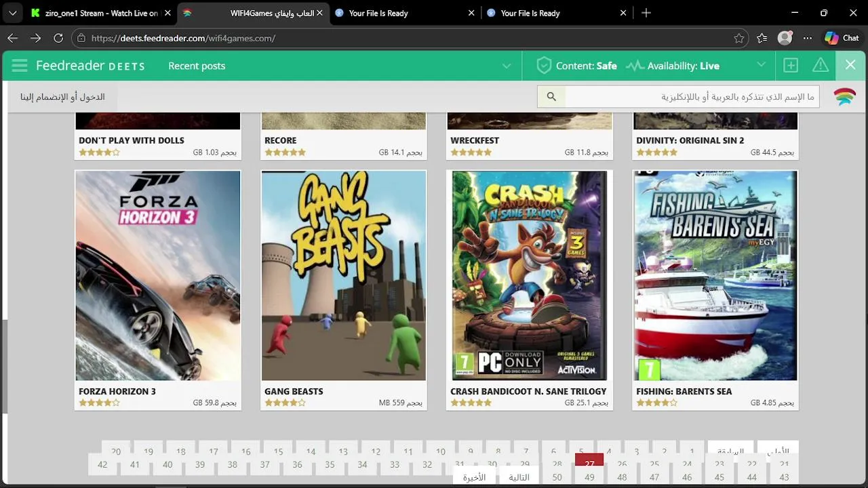
Task: Open the DON'T PLAY WITH DOLLS title
Action: [132, 140]
